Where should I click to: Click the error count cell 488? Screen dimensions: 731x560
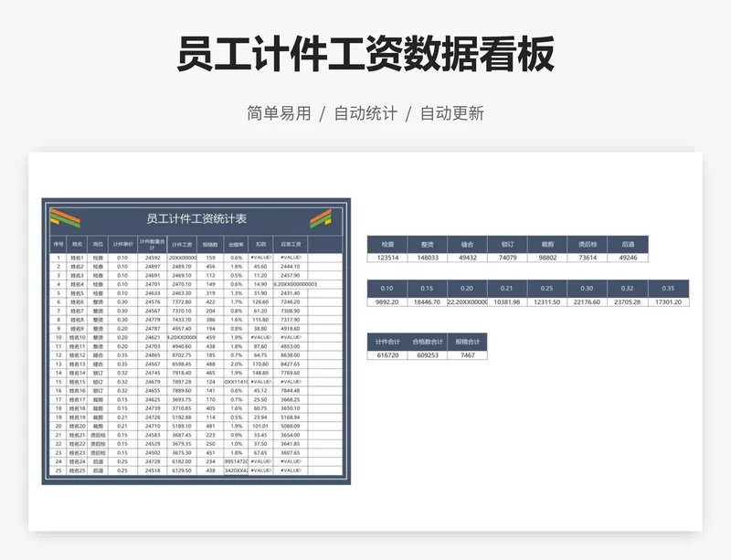(211, 365)
